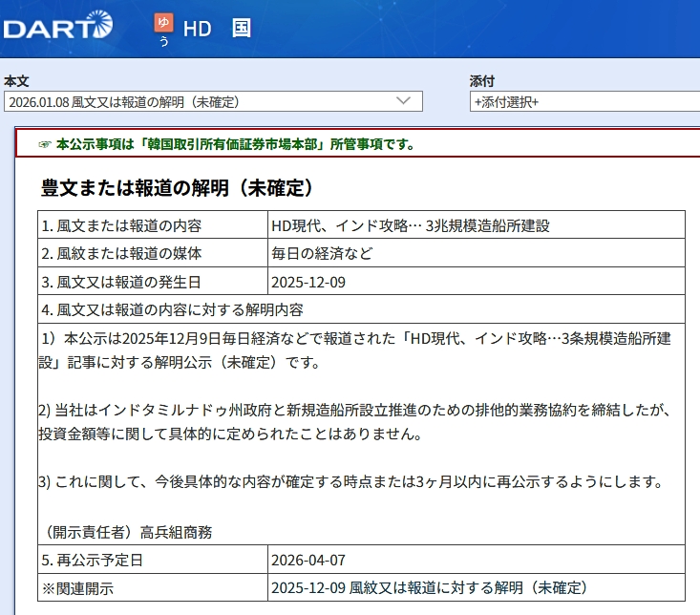
Task: Open the 添付 attachment selection dropdown
Action: [x=584, y=101]
